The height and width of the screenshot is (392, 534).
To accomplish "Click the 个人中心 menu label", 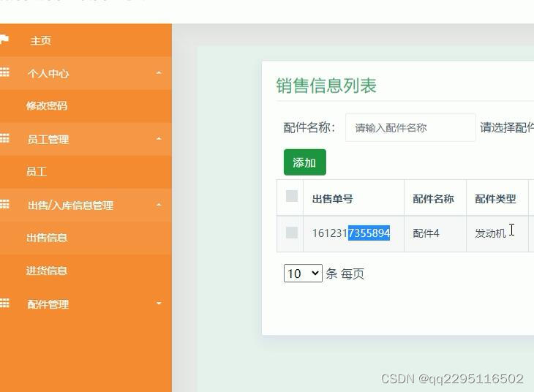I will coord(48,74).
